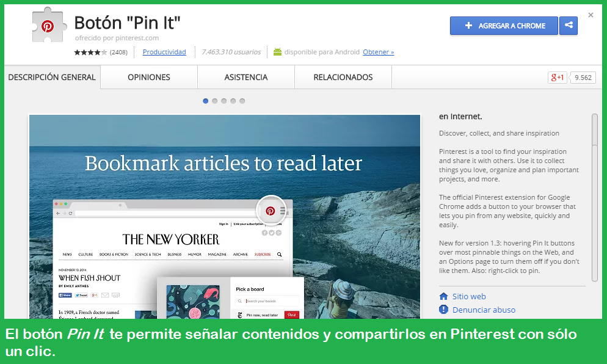Viewport: 607px width, 364px height.
Task: Click the Obtener » link for Android
Action: tap(378, 52)
